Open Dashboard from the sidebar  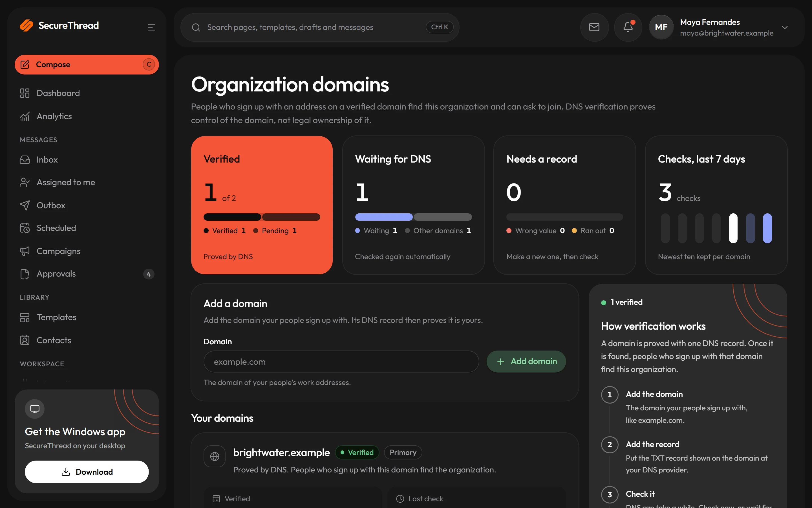coord(87,93)
